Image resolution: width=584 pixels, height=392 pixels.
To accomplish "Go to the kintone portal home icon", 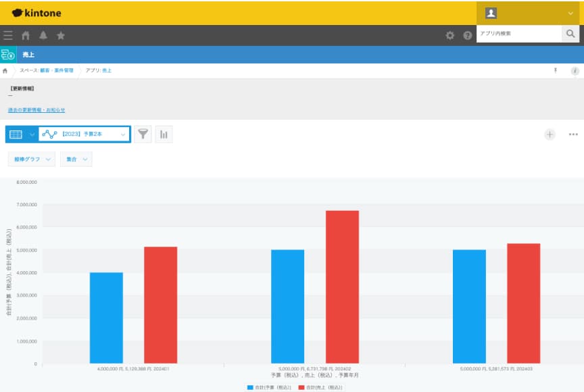I will click(26, 35).
